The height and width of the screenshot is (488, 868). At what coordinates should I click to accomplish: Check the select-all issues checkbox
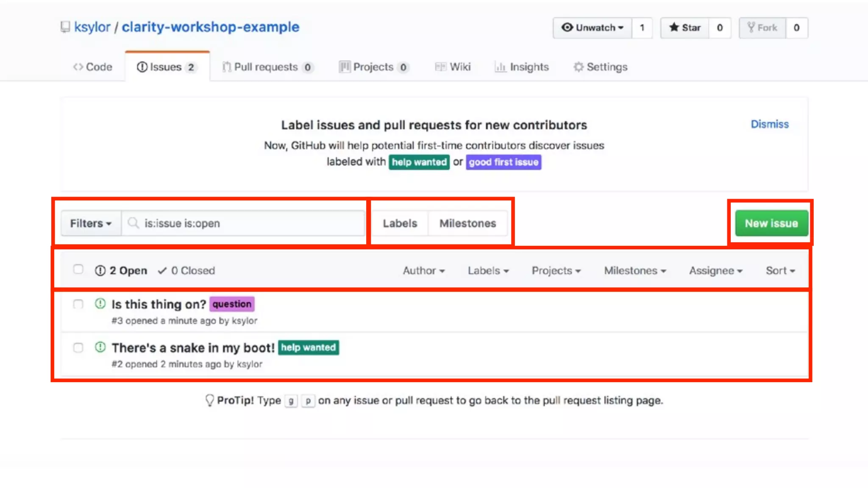coord(78,269)
